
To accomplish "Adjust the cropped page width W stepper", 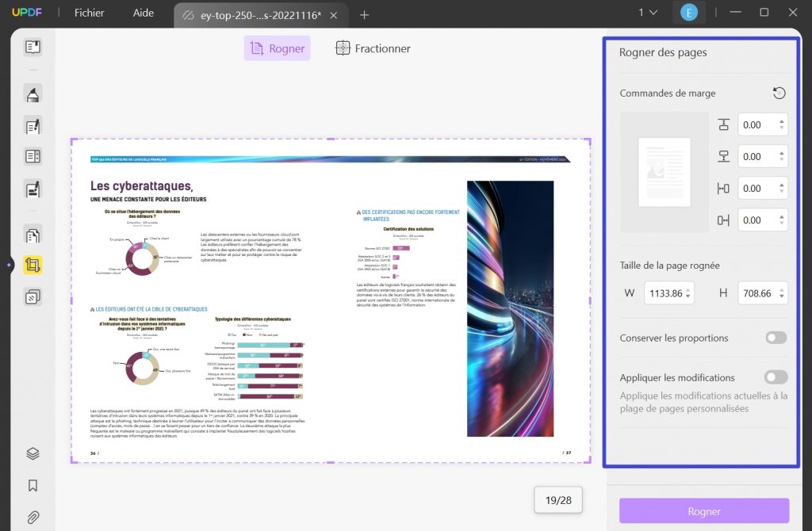I will click(x=688, y=293).
